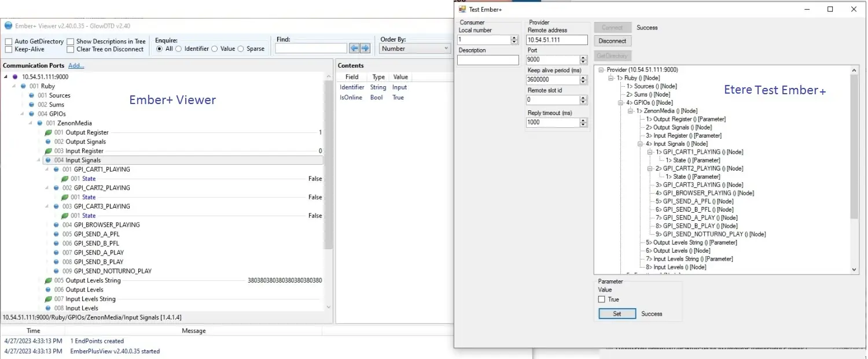Screen dimensions: 868x359
Task: Enable the Auto GetDirectory checkbox
Action: pyautogui.click(x=9, y=42)
